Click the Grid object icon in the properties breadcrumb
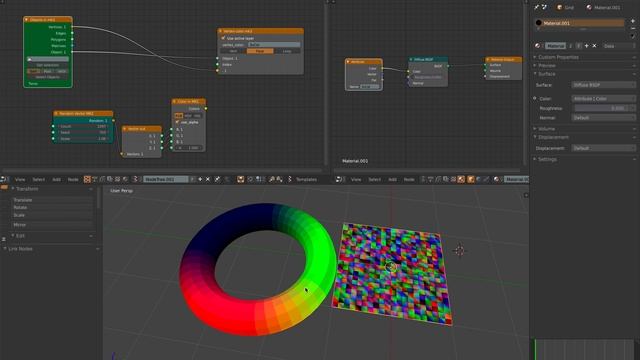The height and width of the screenshot is (360, 640). click(560, 7)
